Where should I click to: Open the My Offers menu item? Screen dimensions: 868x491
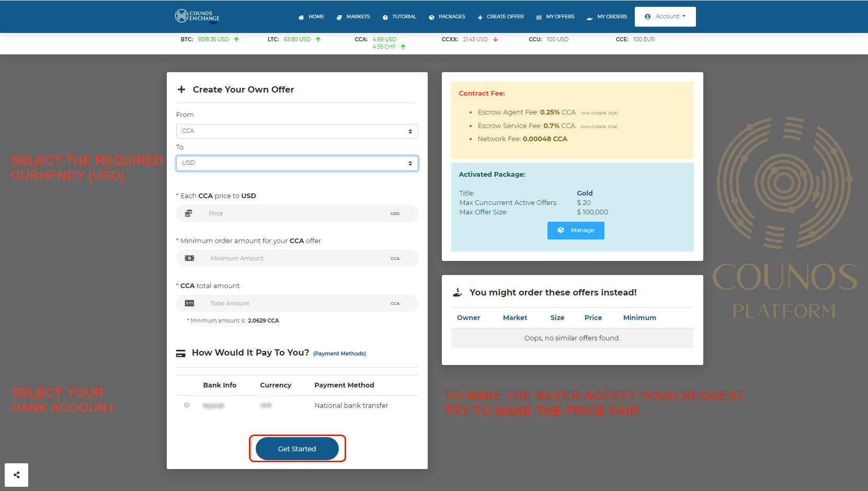[560, 17]
